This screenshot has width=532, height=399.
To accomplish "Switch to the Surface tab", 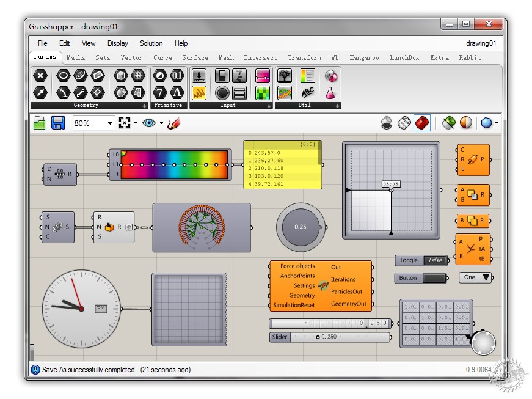I will [x=195, y=57].
